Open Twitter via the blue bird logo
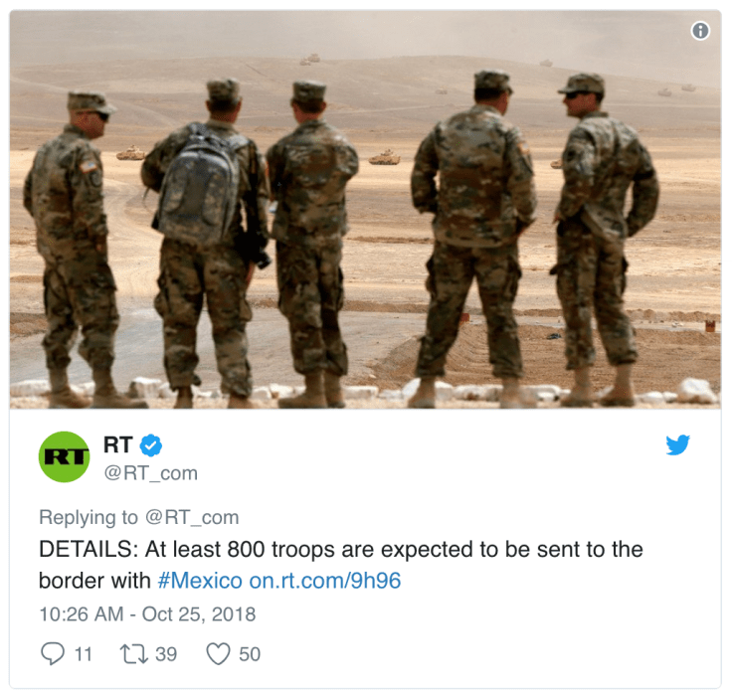 click(678, 444)
